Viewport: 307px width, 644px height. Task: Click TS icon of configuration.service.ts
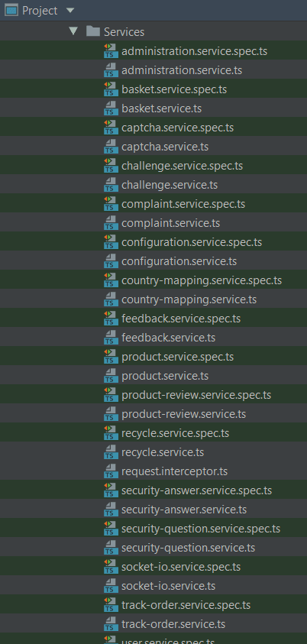(109, 261)
